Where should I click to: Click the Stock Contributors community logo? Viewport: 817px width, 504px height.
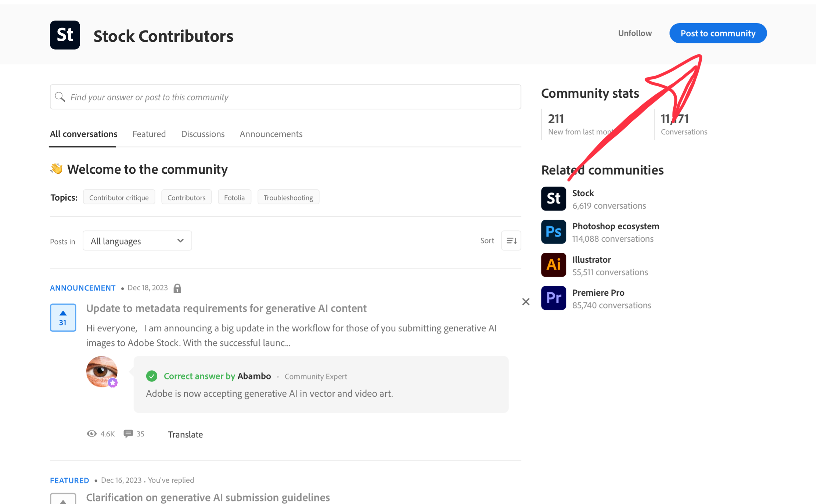[65, 35]
